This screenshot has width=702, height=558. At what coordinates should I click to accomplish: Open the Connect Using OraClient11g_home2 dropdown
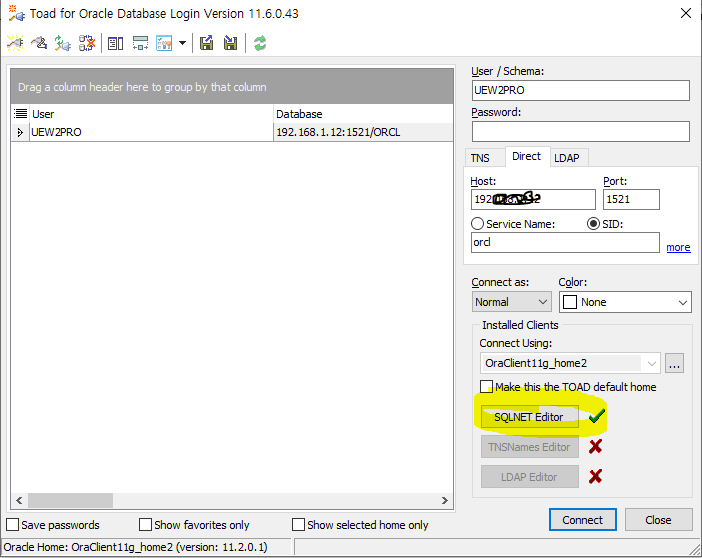click(570, 363)
